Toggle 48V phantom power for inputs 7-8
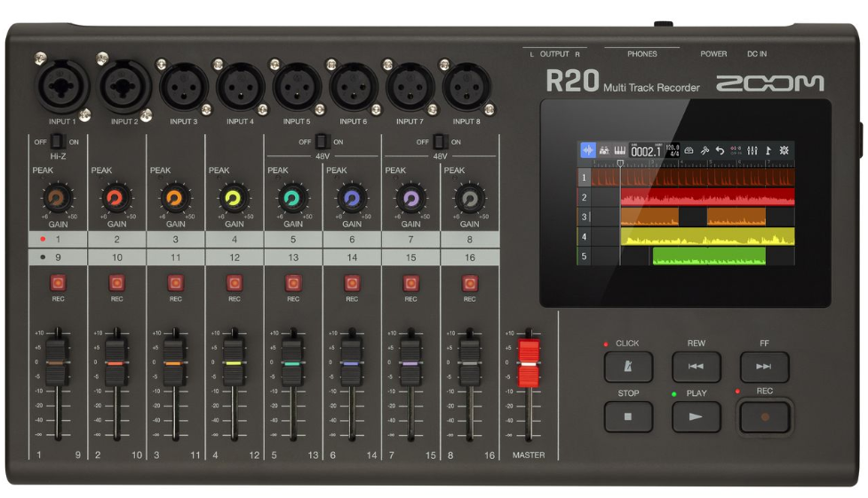 [x=439, y=141]
